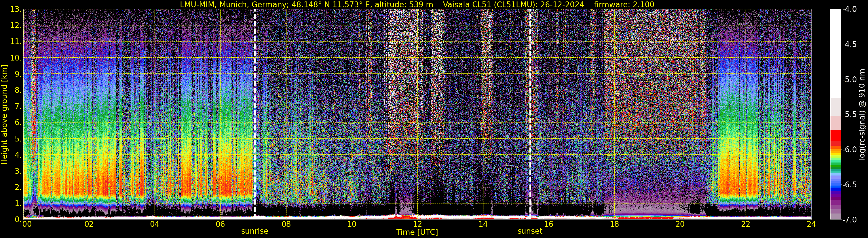Click the time axis tick label 06
This screenshot has height=238, width=868.
pyautogui.click(x=220, y=224)
